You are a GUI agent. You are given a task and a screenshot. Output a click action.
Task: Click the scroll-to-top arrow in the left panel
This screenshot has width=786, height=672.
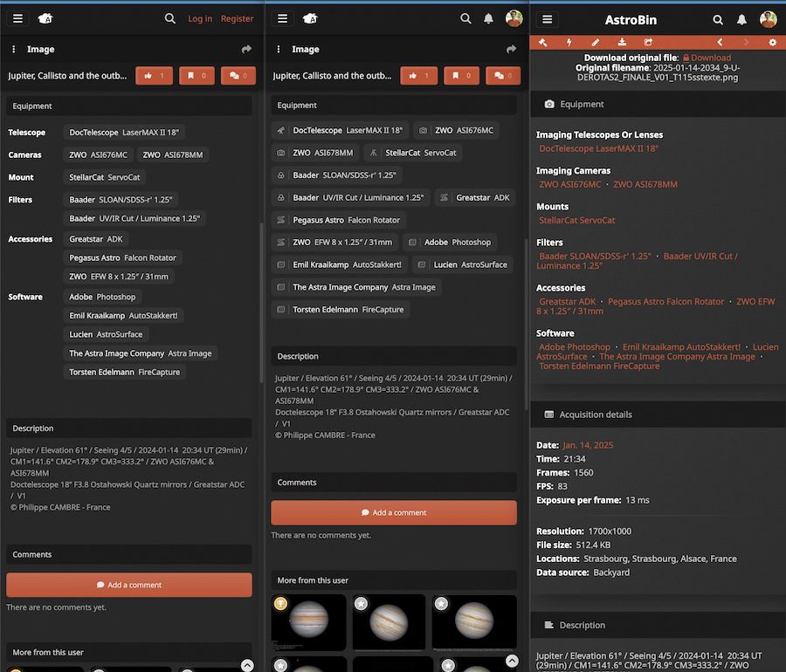[x=247, y=666]
